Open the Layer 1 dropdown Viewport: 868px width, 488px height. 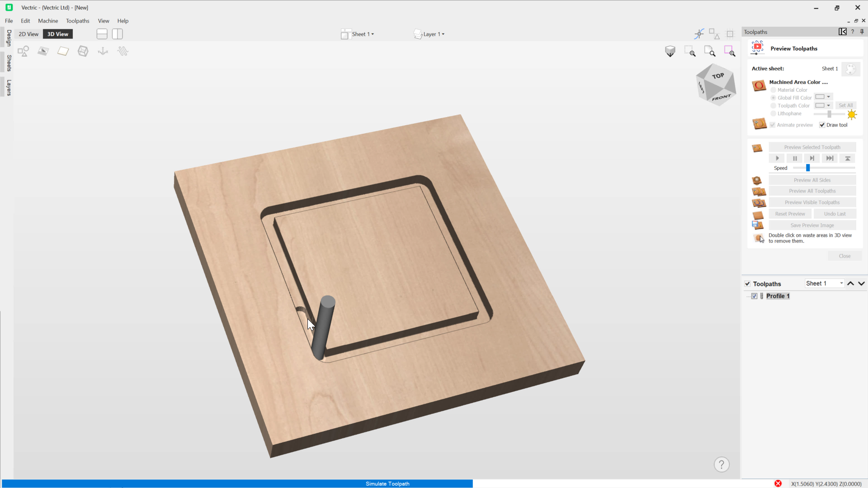tap(433, 34)
